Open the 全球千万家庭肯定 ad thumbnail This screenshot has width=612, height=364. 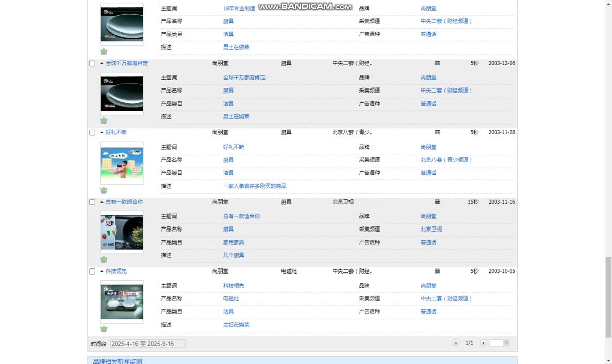pyautogui.click(x=121, y=94)
